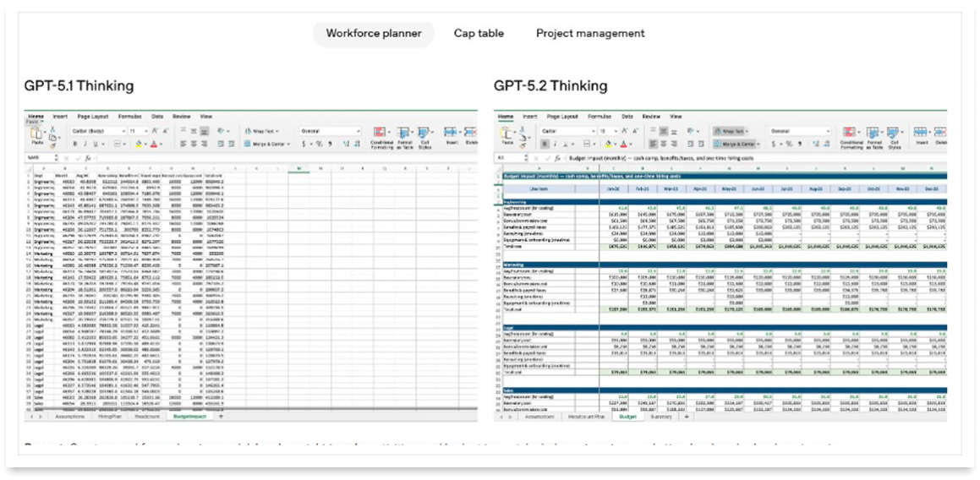Toggle center alignment in GPT-5.1 spreadsheet

pyautogui.click(x=193, y=144)
